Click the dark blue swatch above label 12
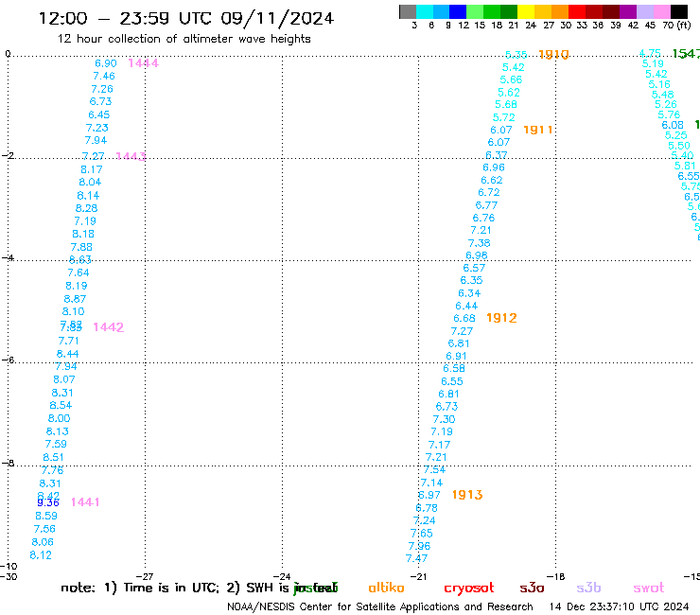 click(458, 11)
